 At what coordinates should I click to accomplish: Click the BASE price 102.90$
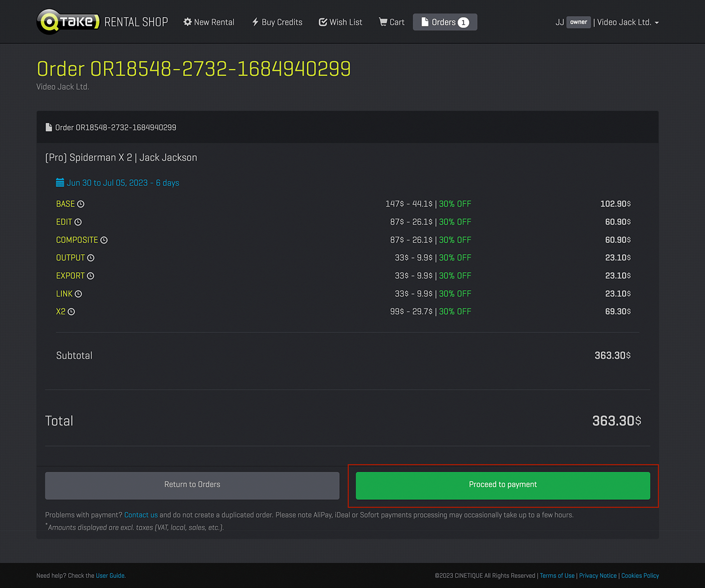(615, 204)
